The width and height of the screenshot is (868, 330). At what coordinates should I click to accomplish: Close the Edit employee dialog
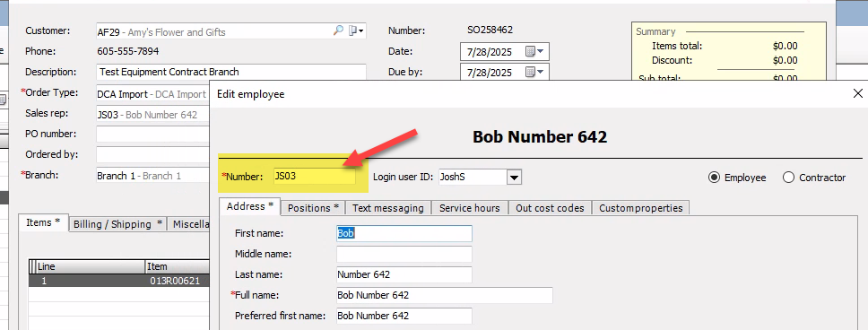[857, 93]
